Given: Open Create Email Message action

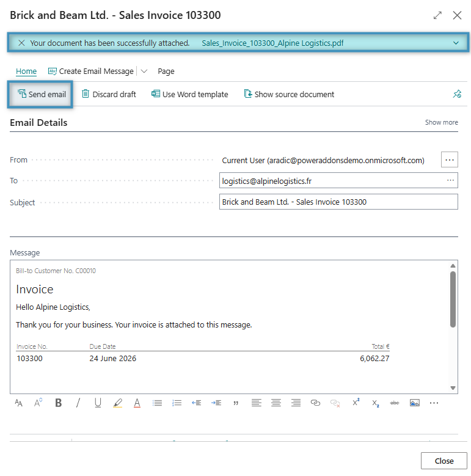Looking at the screenshot, I should (x=91, y=71).
